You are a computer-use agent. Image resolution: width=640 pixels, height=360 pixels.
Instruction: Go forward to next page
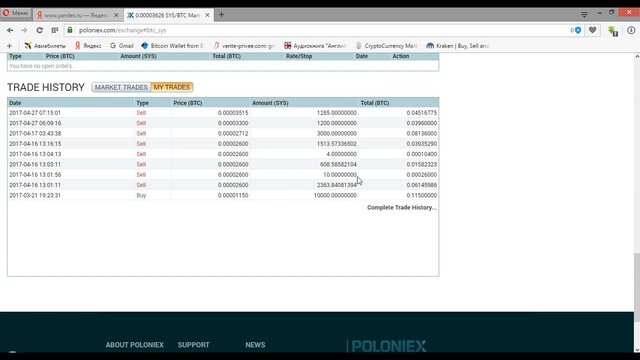(x=24, y=30)
